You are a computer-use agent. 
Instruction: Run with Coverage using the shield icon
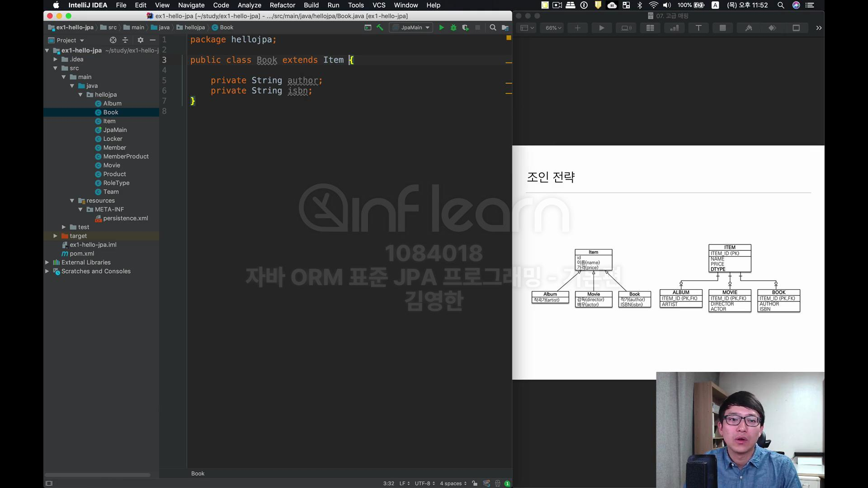coord(465,28)
